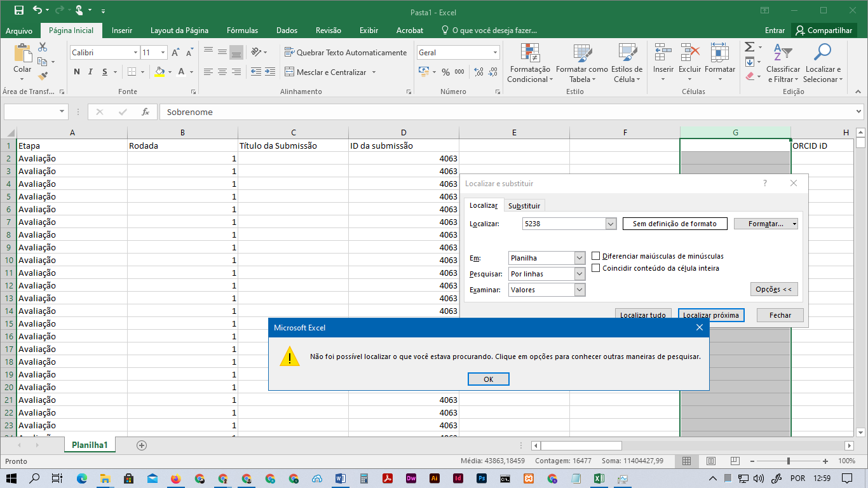Viewport: 868px width, 488px height.
Task: Expand the Name Box dropdown
Action: (x=62, y=112)
